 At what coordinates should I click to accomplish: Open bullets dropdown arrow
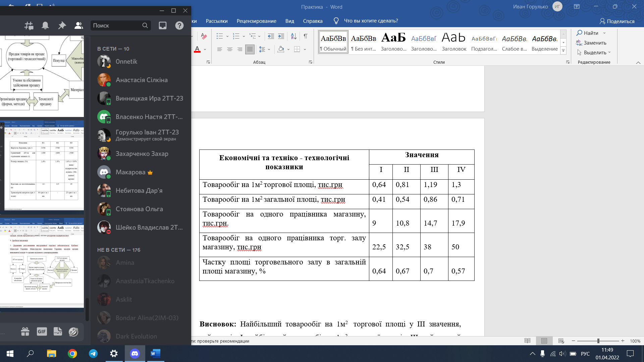[x=227, y=36]
